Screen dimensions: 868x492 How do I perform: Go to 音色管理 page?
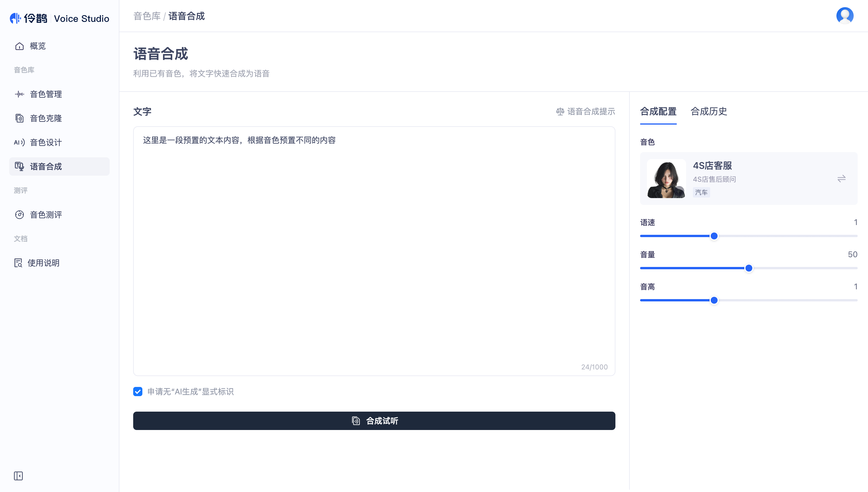pyautogui.click(x=59, y=94)
